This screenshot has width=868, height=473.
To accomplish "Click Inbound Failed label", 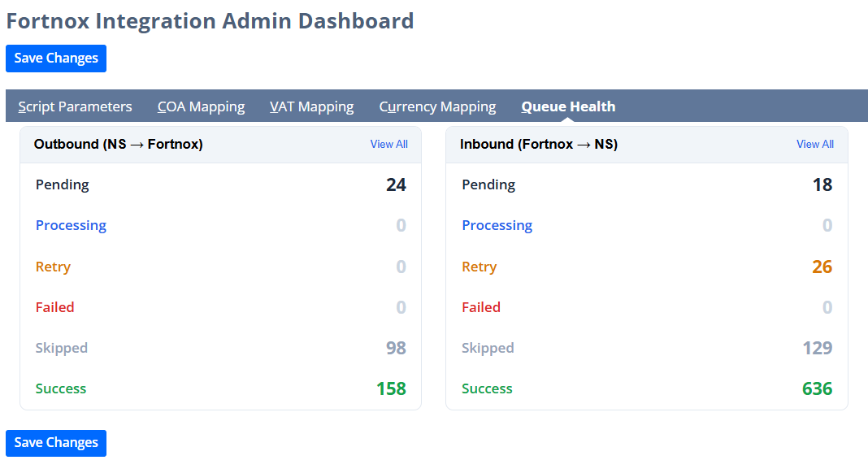I will (481, 307).
